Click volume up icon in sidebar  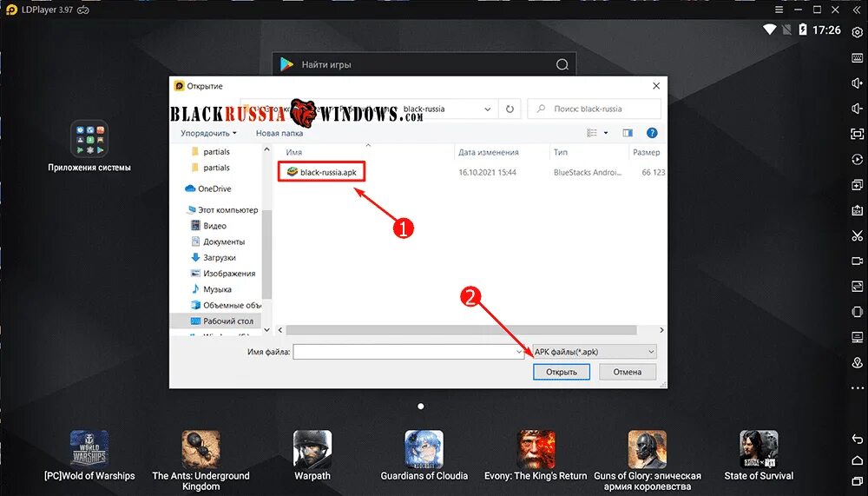point(857,83)
